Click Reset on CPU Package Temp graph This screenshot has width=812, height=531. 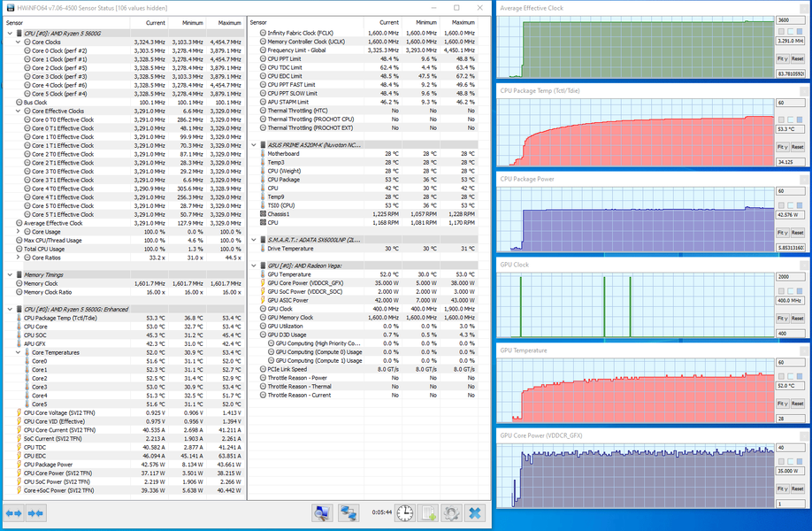coord(798,147)
